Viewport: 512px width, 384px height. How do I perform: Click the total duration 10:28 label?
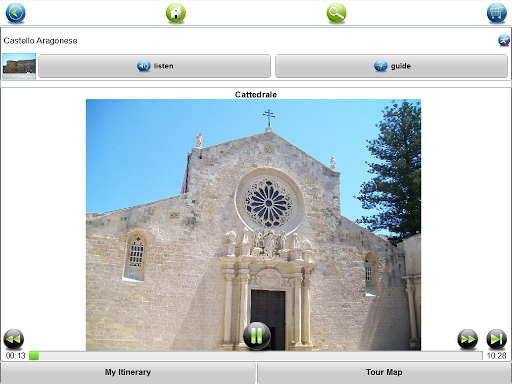pyautogui.click(x=496, y=356)
